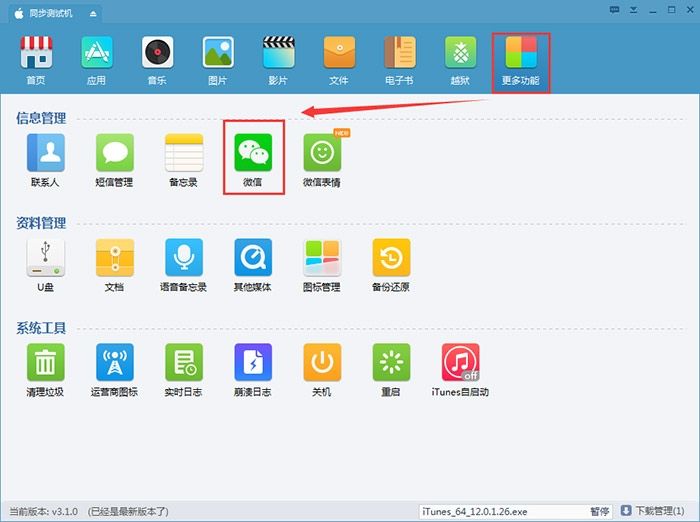Open 下载管理(1) download manager
This screenshot has width=700, height=522.
click(660, 510)
